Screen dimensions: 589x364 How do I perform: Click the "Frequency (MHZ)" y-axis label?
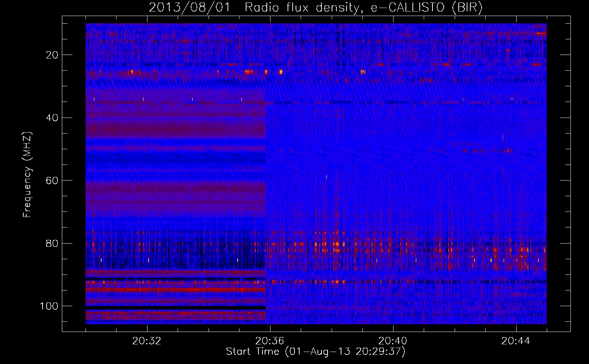(27, 175)
